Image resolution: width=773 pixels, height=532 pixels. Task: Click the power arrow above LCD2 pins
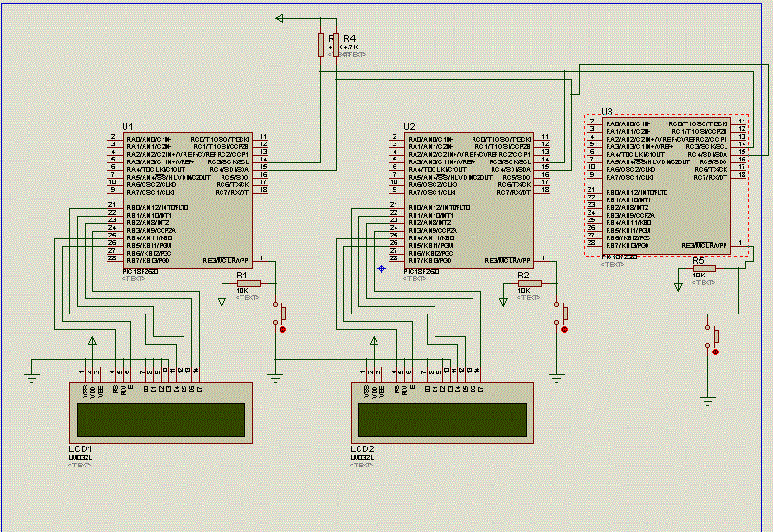coord(375,339)
